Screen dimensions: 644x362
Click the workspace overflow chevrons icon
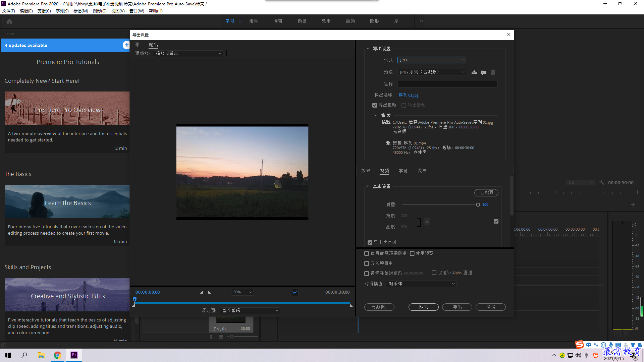421,21
